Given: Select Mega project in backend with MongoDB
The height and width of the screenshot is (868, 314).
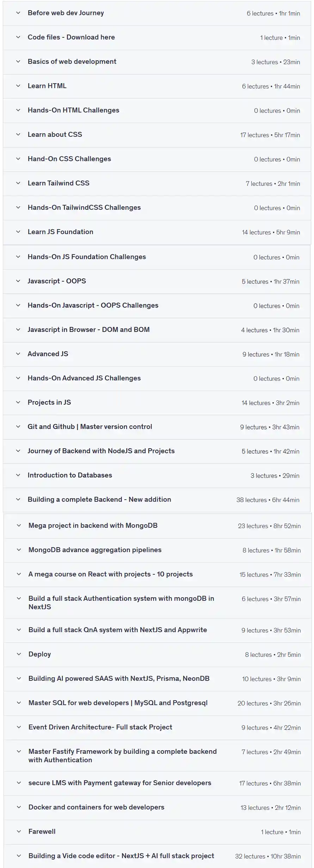Looking at the screenshot, I should click(93, 525).
